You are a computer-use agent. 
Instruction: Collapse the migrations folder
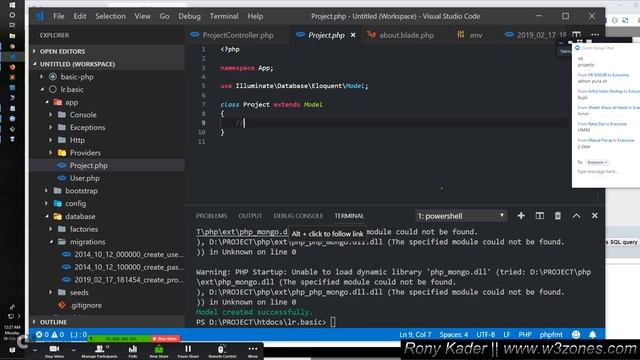tap(87, 242)
